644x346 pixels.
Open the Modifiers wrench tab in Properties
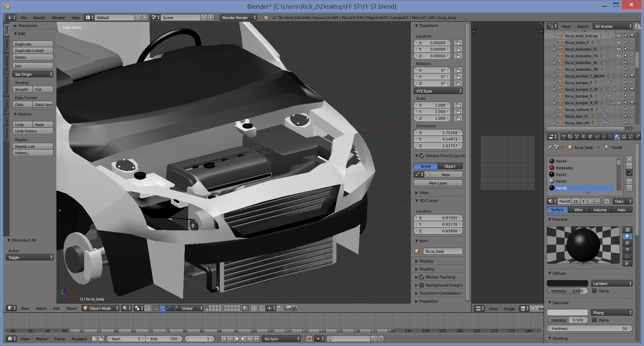tap(604, 137)
